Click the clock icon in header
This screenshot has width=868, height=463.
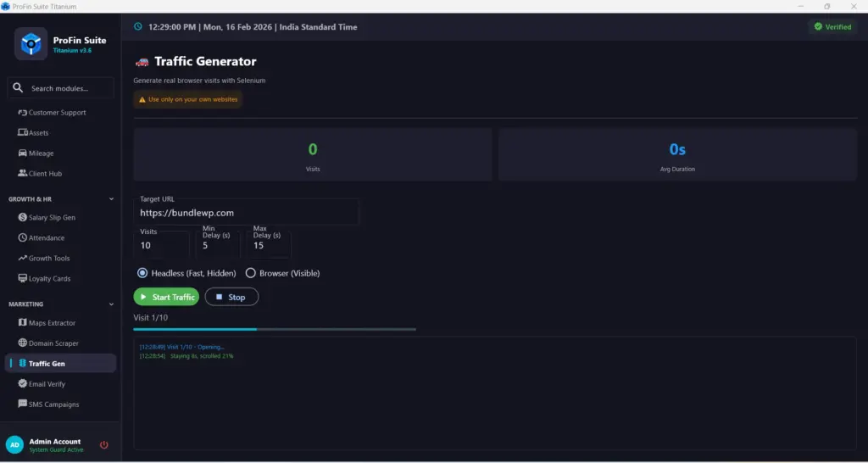coord(138,26)
